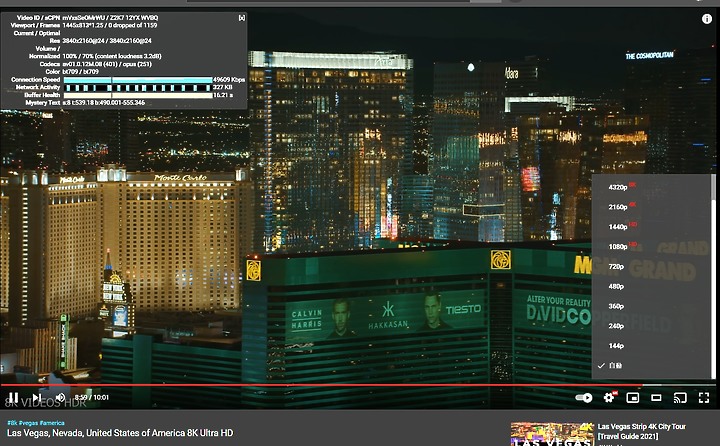Viewport: 720px width, 446px height.
Task: Click the Connection Speed 49609 Kbps value
Action: [229, 79]
